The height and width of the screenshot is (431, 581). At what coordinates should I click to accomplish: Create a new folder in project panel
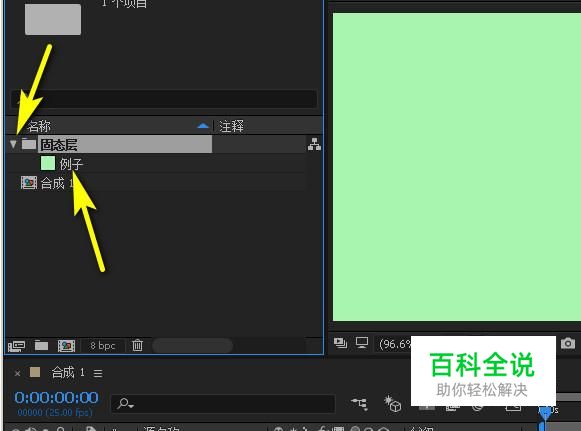(41, 345)
